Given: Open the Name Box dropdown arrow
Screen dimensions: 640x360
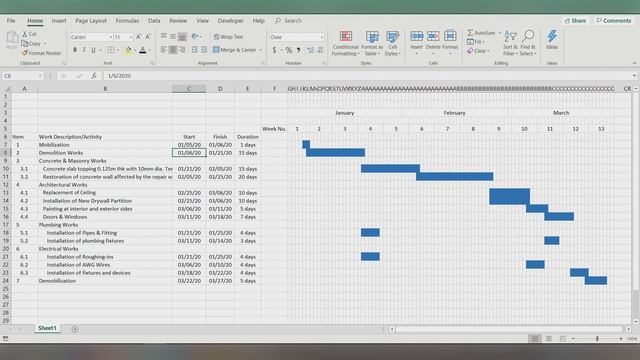Looking at the screenshot, I should click(40, 76).
